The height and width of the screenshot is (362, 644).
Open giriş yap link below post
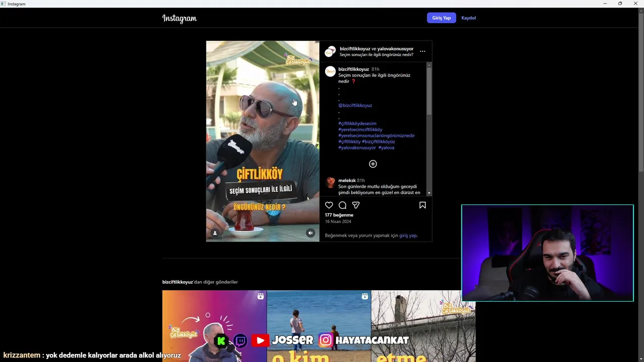pos(408,235)
